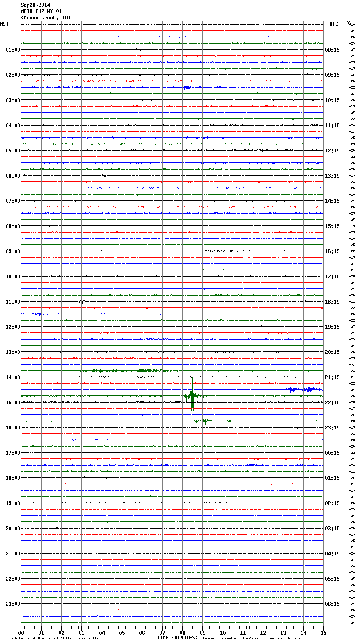Select the 01:00 MST time label
Screen dimensions: 357x644
(13, 50)
